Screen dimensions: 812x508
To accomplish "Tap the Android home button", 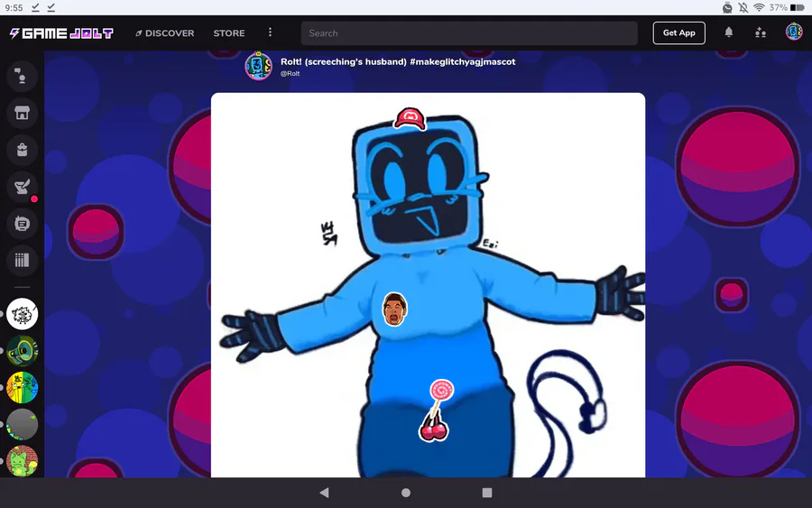I will tap(406, 493).
